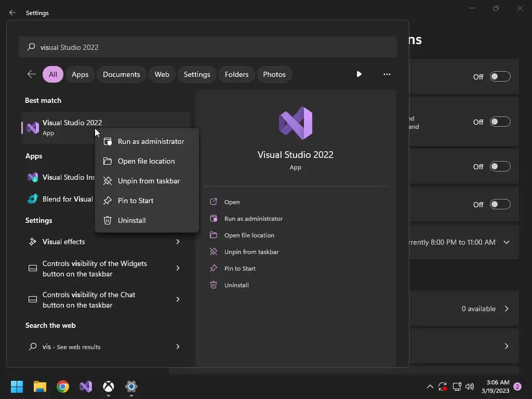Click the unpin icon in the context menu
This screenshot has height=399, width=532.
[108, 181]
